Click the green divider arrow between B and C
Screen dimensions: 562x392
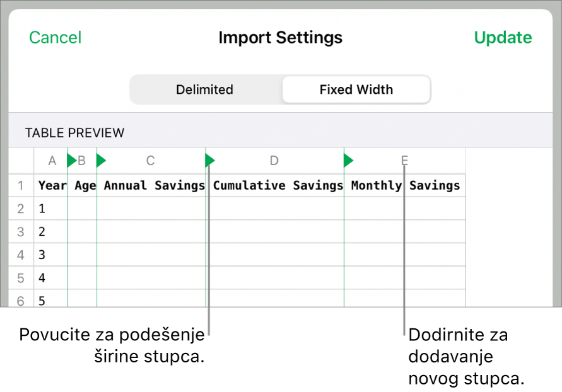coord(101,161)
